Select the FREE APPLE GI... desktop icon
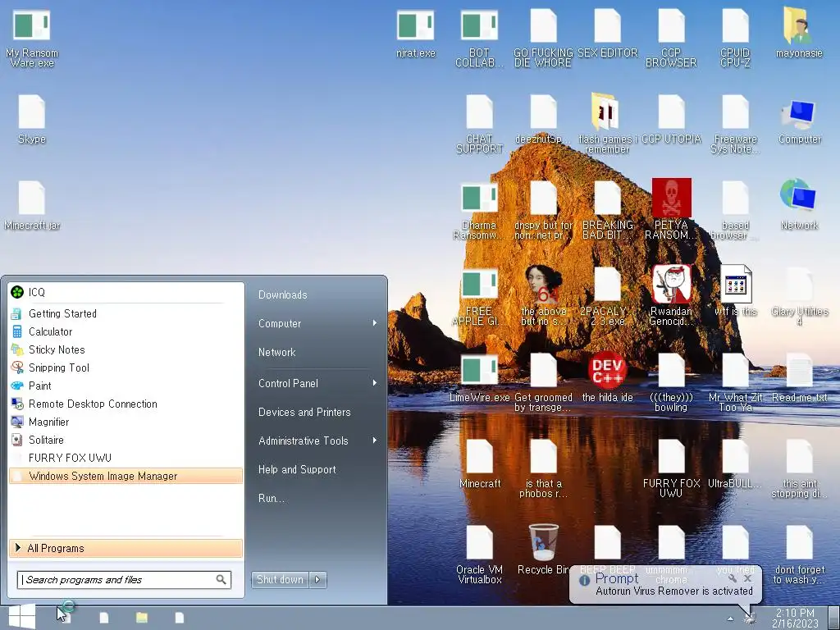The image size is (840, 630). click(x=479, y=296)
